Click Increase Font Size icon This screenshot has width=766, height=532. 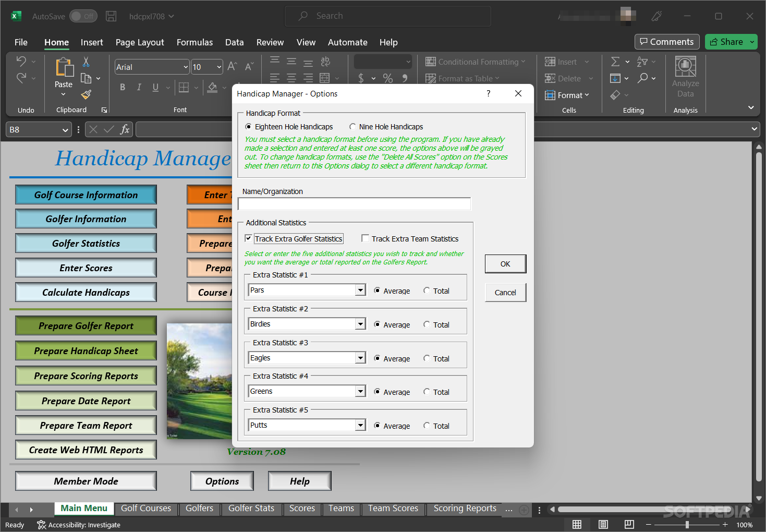[x=232, y=66]
